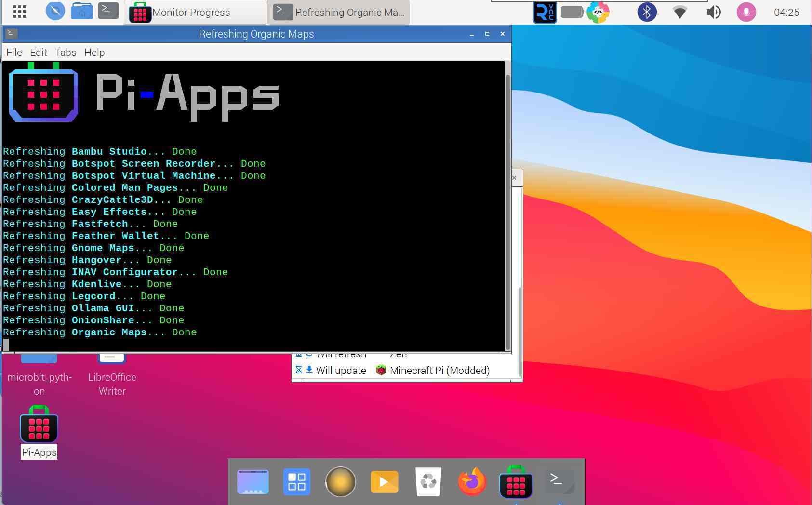Check the battery indicator in the tray
The image size is (812, 505).
click(572, 12)
